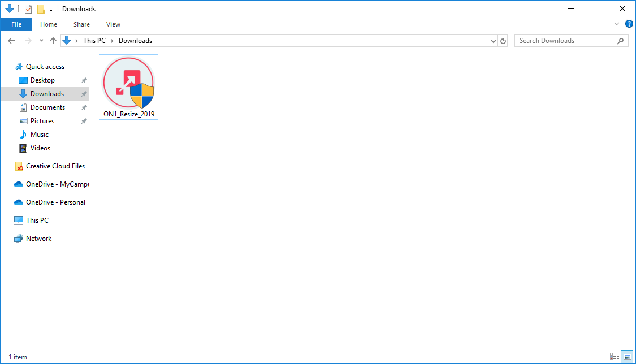Click the ON1_Resize_2019 file name label
The image size is (636, 364).
[x=129, y=114]
